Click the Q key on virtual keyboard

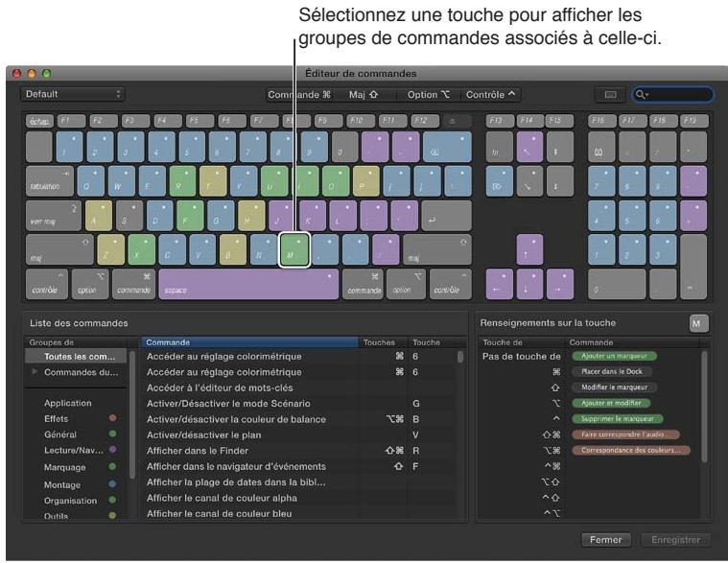click(90, 181)
